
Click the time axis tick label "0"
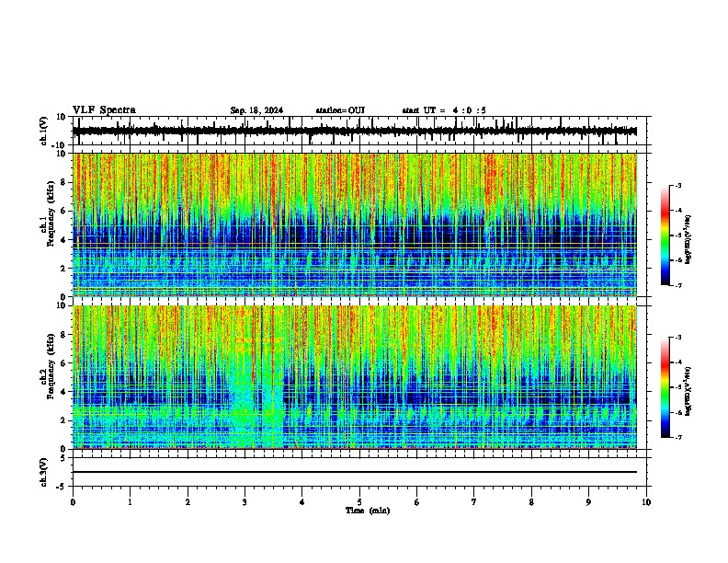[73, 502]
